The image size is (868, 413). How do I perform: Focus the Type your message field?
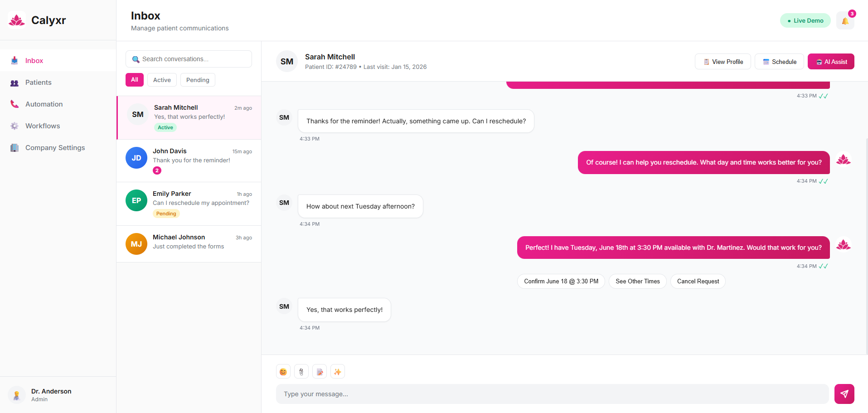(552, 394)
